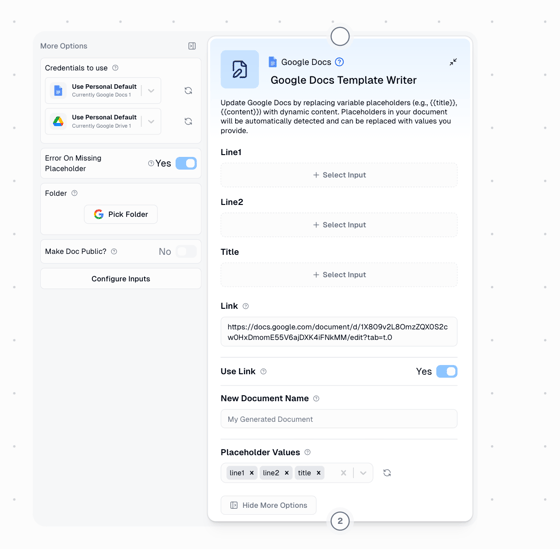Refresh Google Drive credentials
560x549 pixels.
(188, 121)
